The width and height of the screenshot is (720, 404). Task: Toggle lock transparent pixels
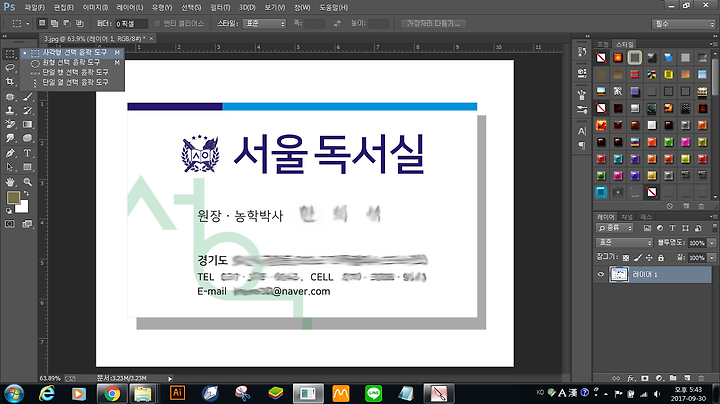[x=625, y=258]
